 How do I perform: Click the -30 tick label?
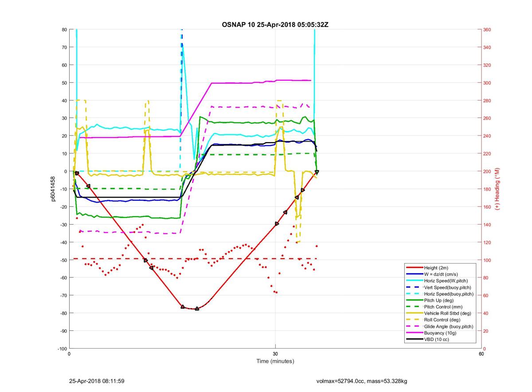point(63,225)
